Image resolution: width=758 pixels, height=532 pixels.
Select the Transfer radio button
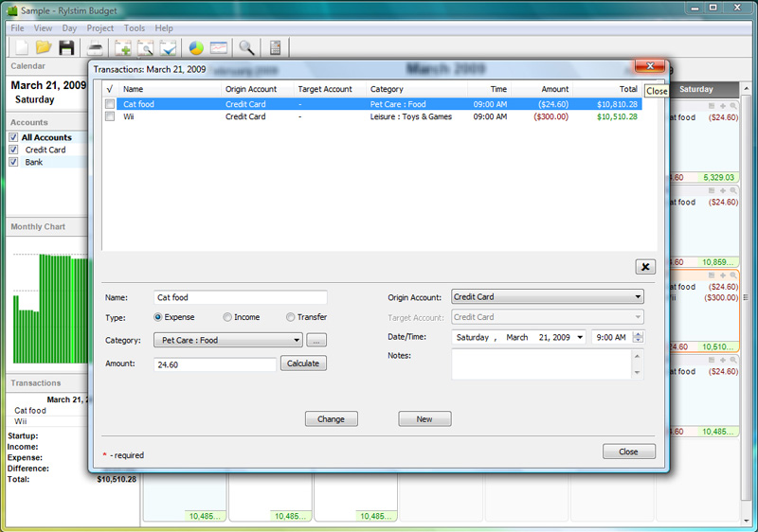[290, 317]
